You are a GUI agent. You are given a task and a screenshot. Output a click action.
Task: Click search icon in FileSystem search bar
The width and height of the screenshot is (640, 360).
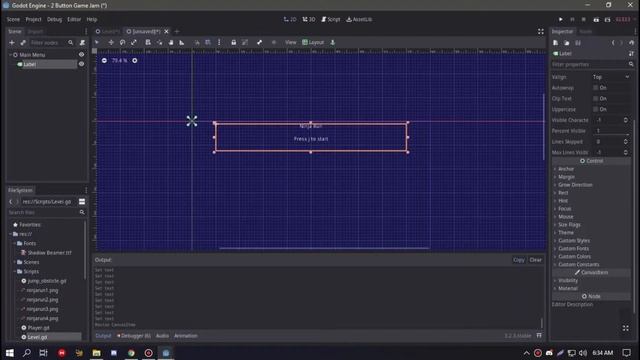(x=82, y=212)
